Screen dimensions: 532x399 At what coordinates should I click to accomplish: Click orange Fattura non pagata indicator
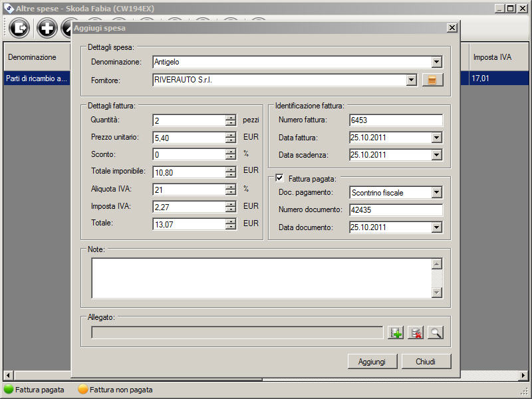point(82,389)
